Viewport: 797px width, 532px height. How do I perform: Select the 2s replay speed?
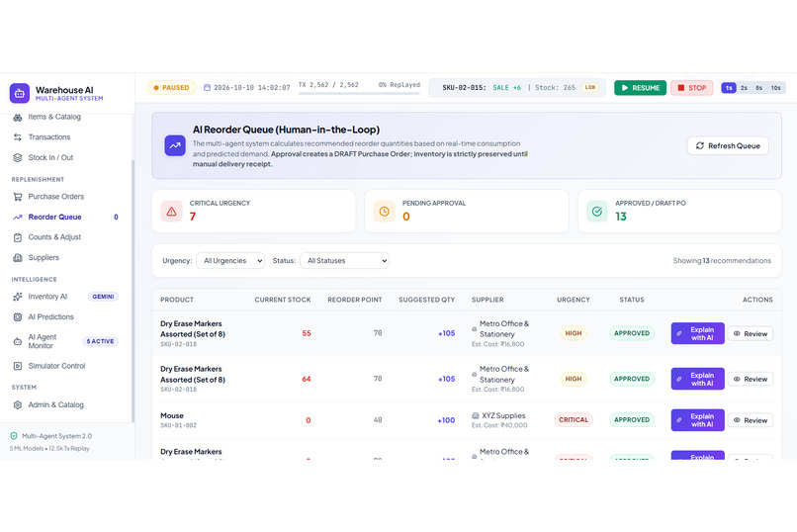[x=744, y=88]
